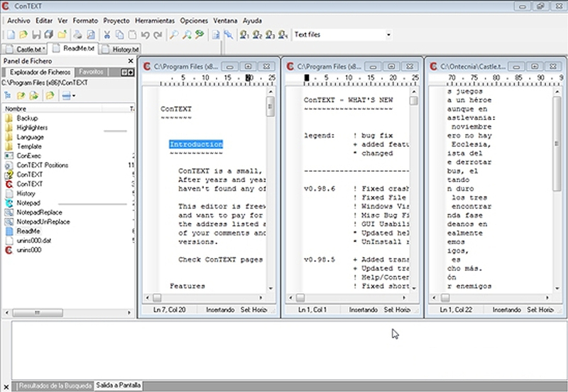The image size is (568, 392).
Task: Select Salida a Pantalla tab
Action: tap(118, 386)
